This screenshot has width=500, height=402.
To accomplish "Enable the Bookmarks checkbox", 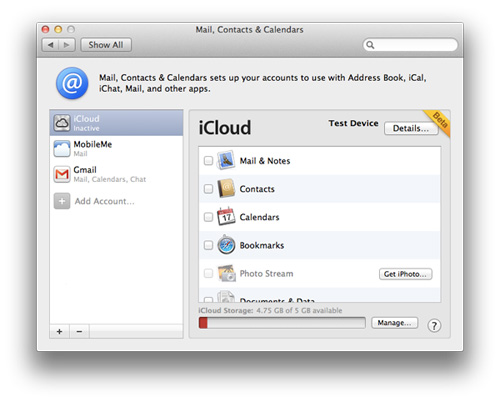I will 208,245.
